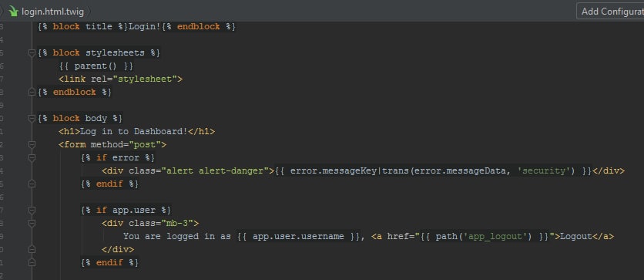Click 'You are logged in as' text
Screen dimensions: 644x280
tap(177, 236)
